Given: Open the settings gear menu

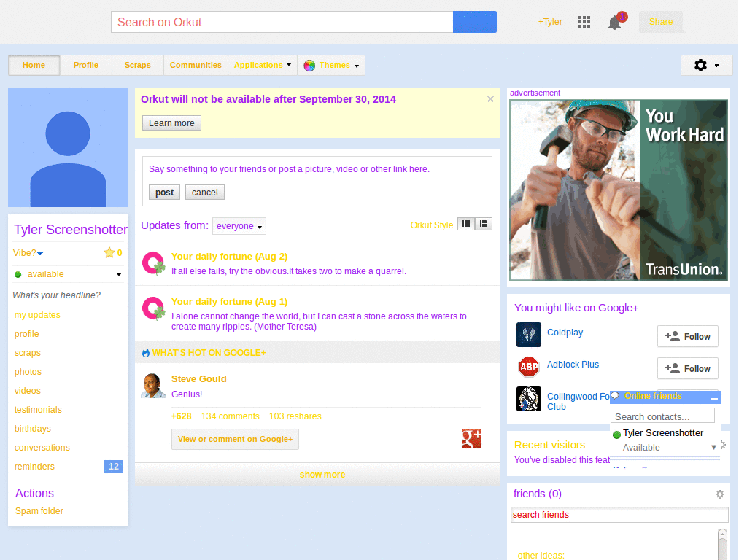Looking at the screenshot, I should point(706,65).
